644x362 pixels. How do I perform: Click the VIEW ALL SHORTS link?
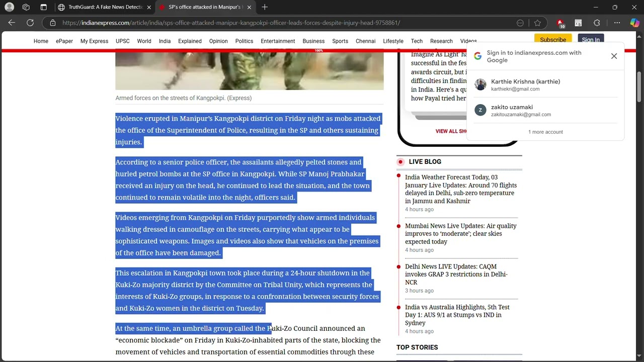[x=452, y=131]
